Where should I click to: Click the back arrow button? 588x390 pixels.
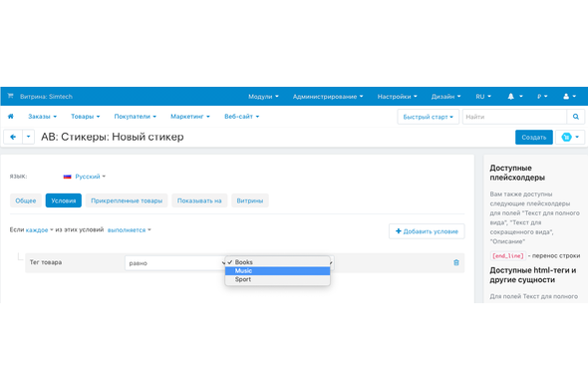click(x=13, y=137)
